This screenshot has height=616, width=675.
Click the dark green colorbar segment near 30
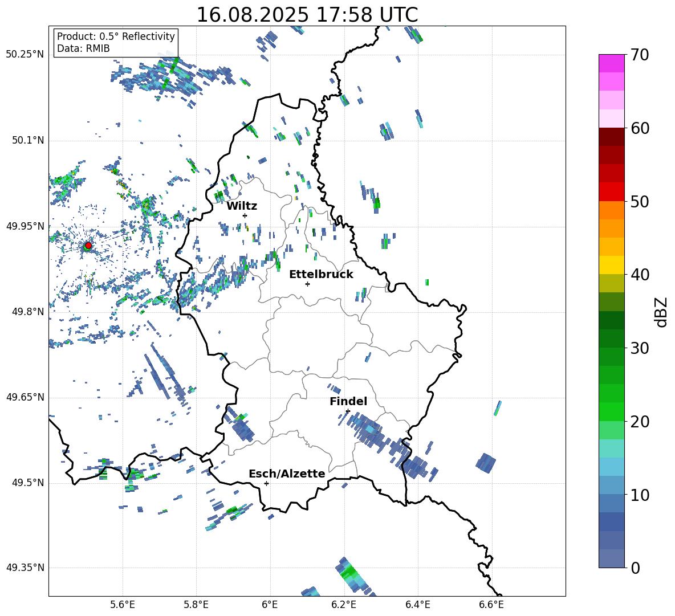(x=611, y=338)
